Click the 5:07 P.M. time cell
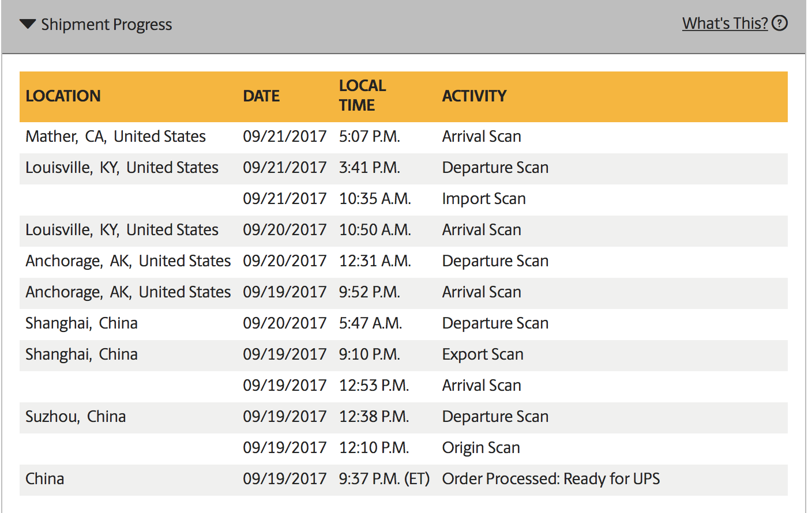This screenshot has width=812, height=513. click(x=370, y=137)
